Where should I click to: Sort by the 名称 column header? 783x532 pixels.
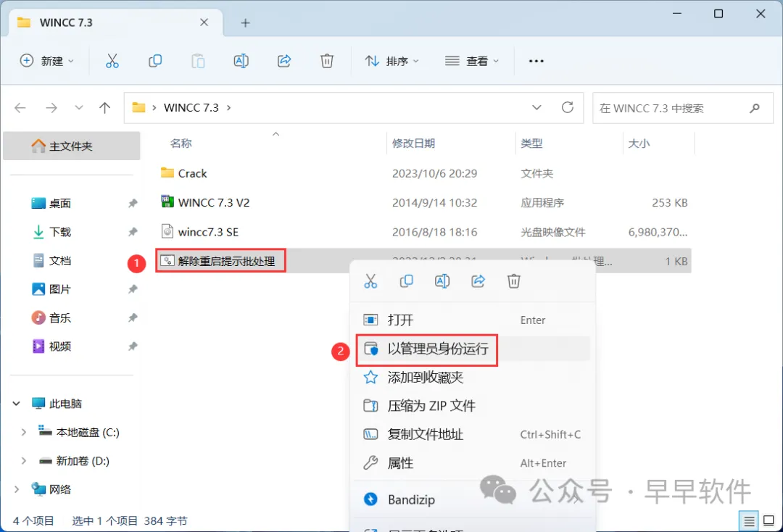click(181, 144)
